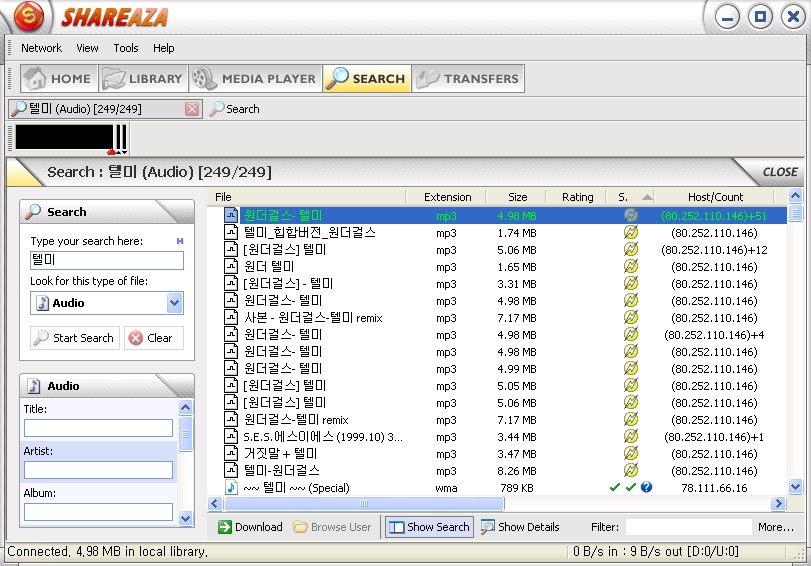Click horizontal scroll left arrow
The height and width of the screenshot is (566, 811).
click(215, 503)
